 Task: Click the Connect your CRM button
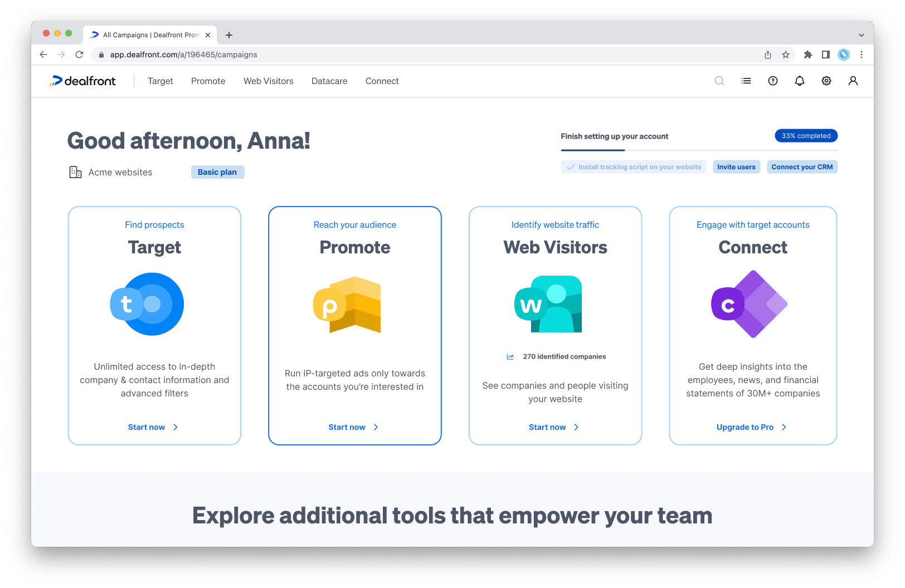802,167
